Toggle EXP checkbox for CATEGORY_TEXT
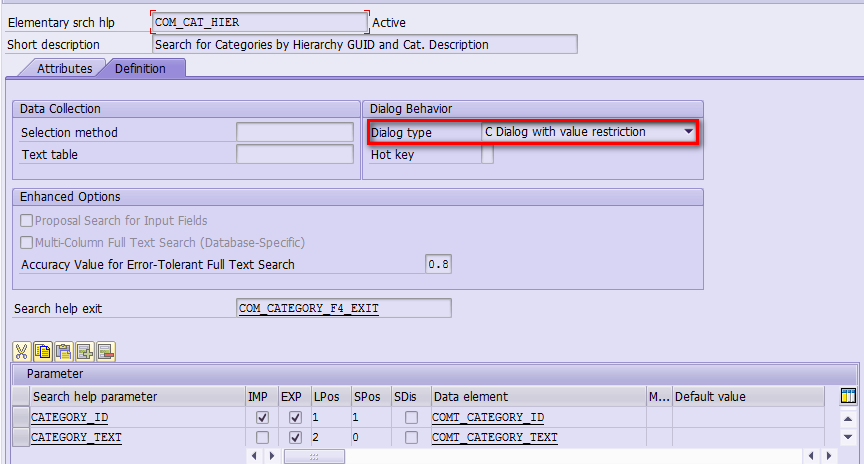864x464 pixels. click(295, 437)
